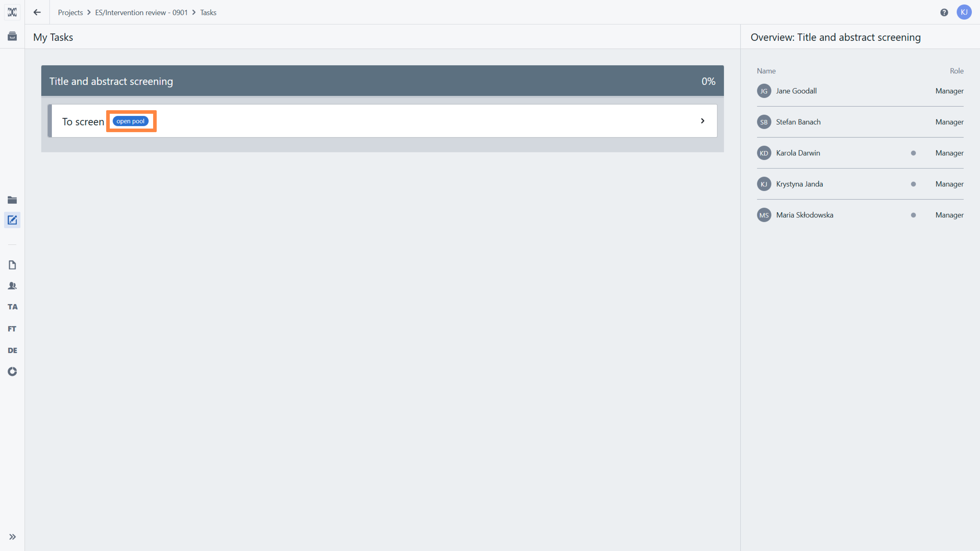The height and width of the screenshot is (551, 980).
Task: Open the FT full-text sidebar icon
Action: 12,329
